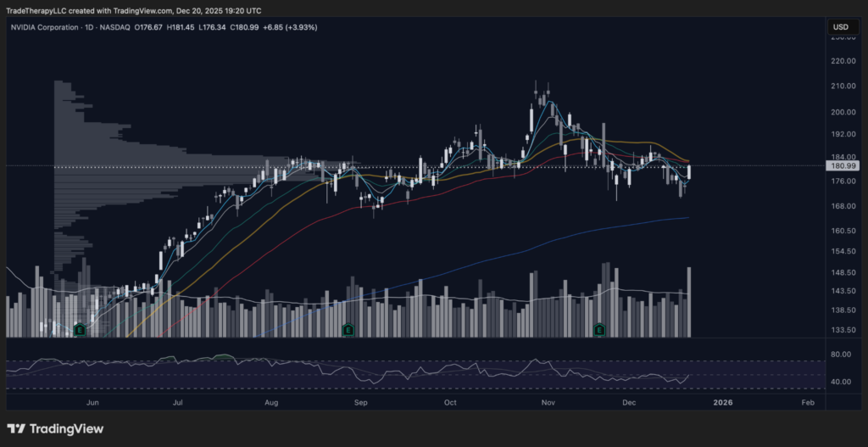Image resolution: width=868 pixels, height=447 pixels.
Task: Click the earnings marker near June
Action: pyautogui.click(x=80, y=328)
